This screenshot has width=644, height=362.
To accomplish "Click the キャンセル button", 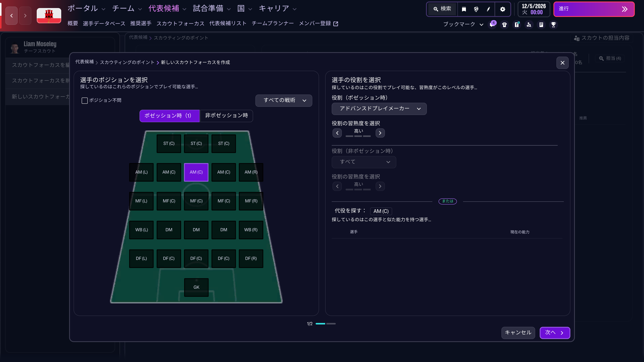I will click(x=518, y=333).
